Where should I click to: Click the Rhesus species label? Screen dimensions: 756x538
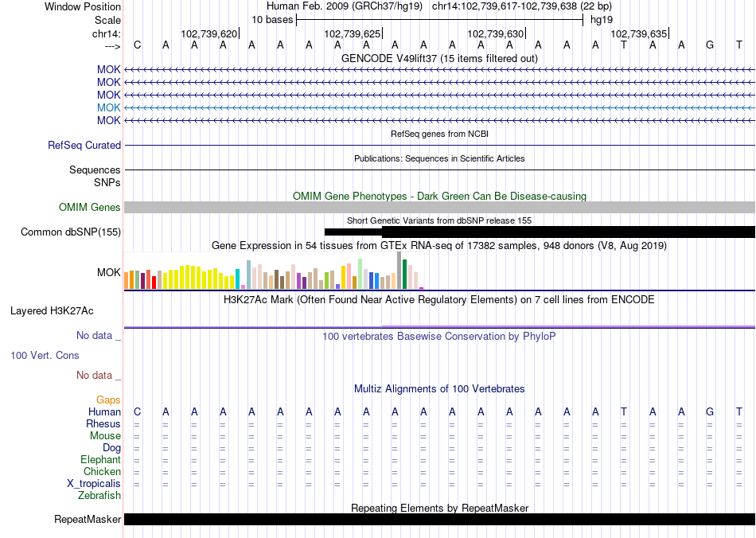point(103,424)
